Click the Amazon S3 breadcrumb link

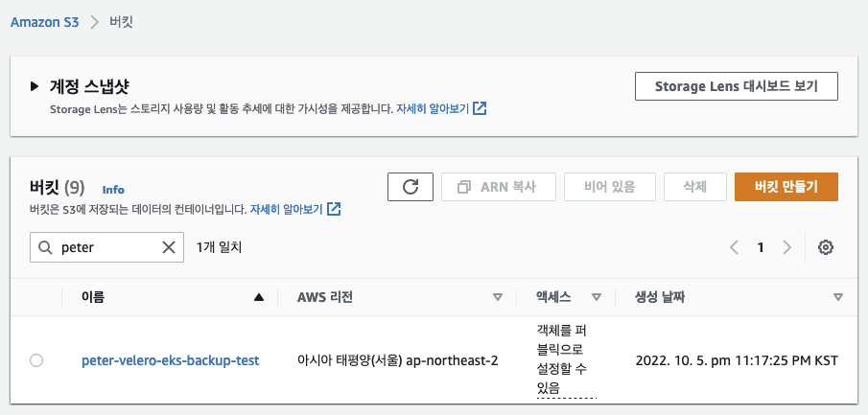45,22
